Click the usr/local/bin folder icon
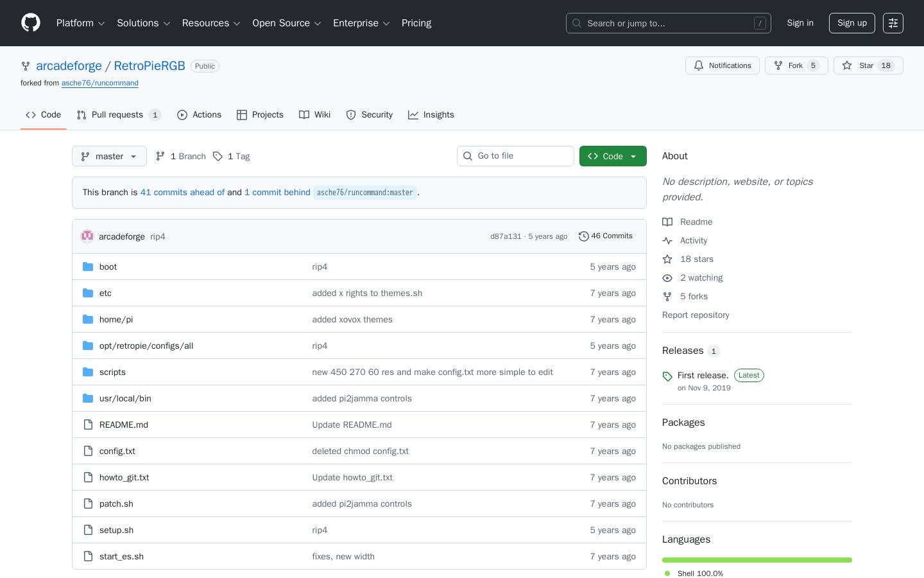924x578 pixels. [88, 398]
